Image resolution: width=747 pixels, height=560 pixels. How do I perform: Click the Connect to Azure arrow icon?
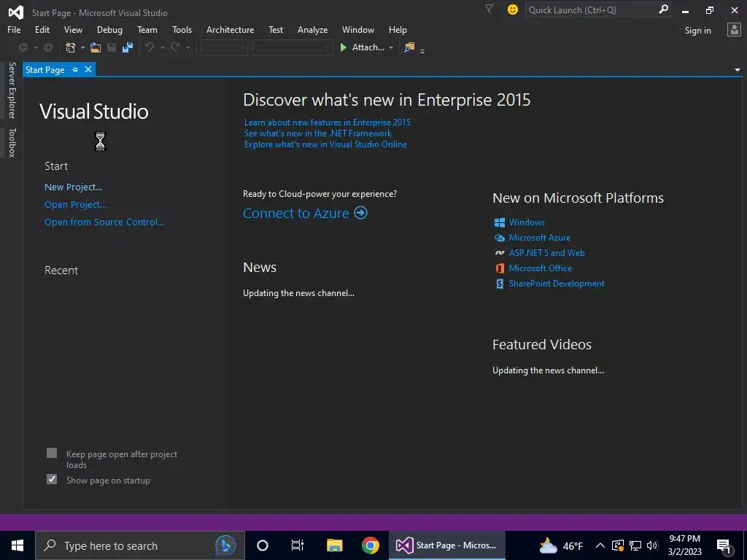360,213
